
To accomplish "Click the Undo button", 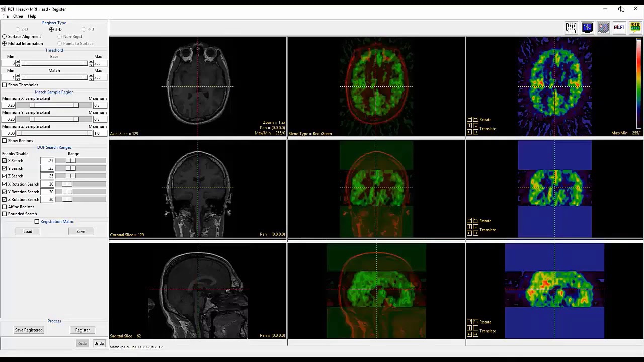I will tap(99, 343).
